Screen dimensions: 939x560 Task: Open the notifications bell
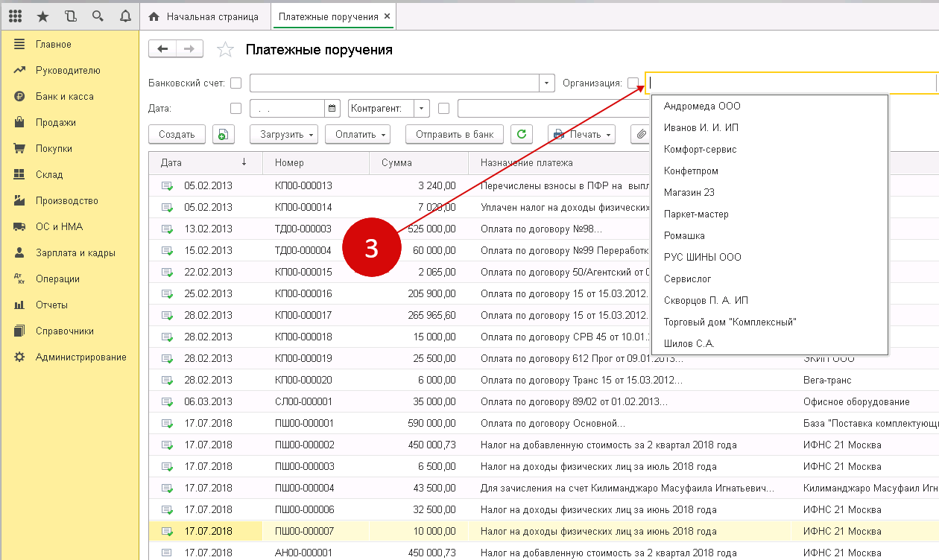coord(125,16)
